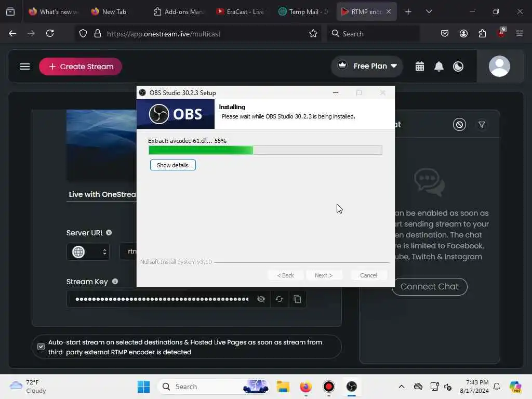Click the Firefox Search box
Screen dimensions: 532x399
373,34
